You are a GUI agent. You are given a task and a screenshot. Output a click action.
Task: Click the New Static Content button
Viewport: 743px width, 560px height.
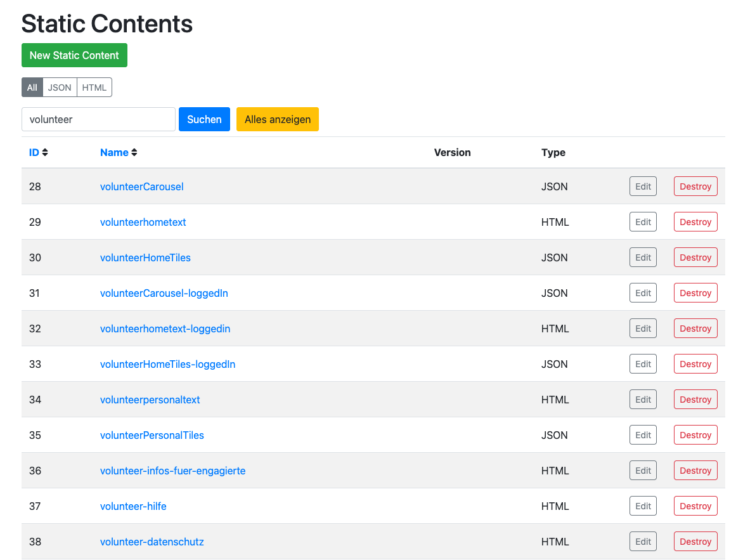74,55
